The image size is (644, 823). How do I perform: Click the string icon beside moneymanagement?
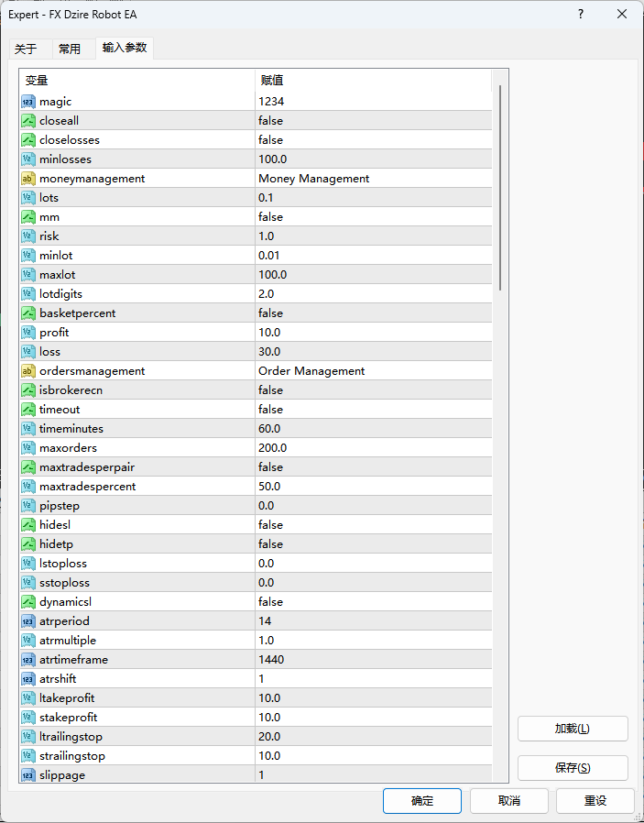[27, 179]
